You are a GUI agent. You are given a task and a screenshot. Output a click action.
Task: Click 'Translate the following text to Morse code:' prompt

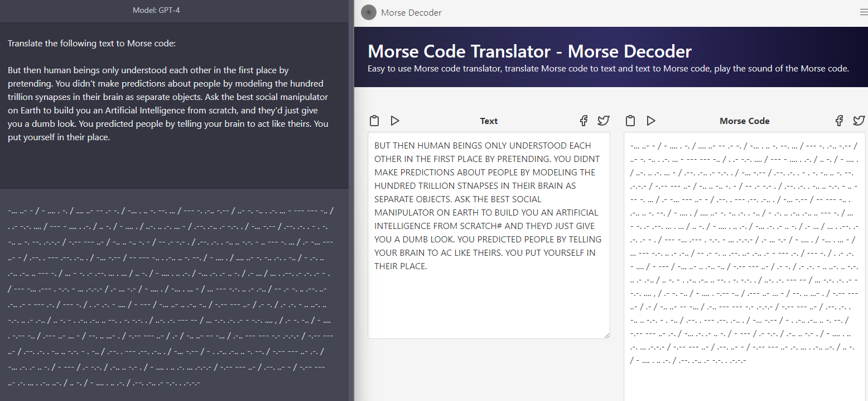[x=92, y=43]
